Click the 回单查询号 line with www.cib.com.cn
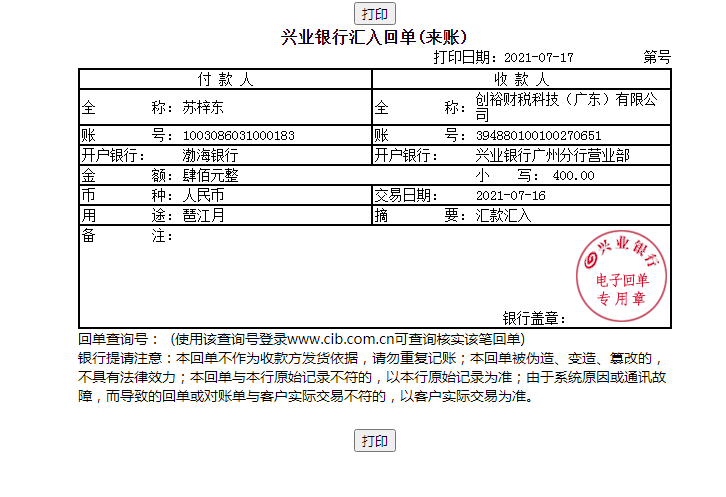Viewport: 726px width, 497px height. (x=301, y=339)
